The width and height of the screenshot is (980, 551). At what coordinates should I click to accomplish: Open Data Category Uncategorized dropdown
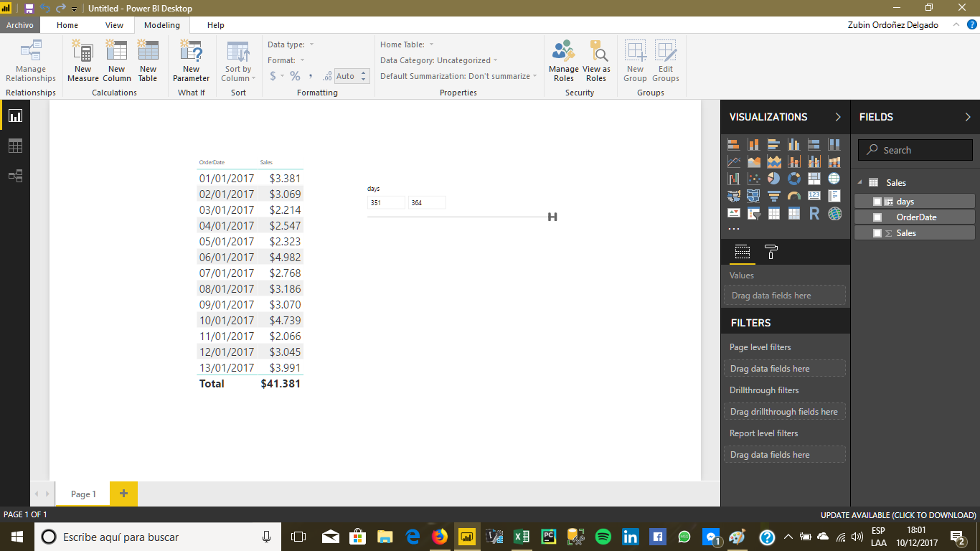(438, 60)
